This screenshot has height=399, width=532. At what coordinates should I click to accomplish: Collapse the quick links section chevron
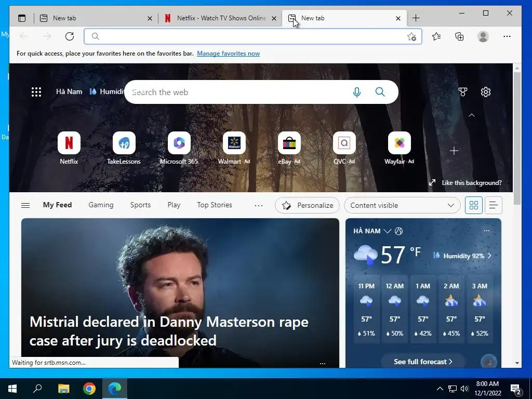472,115
